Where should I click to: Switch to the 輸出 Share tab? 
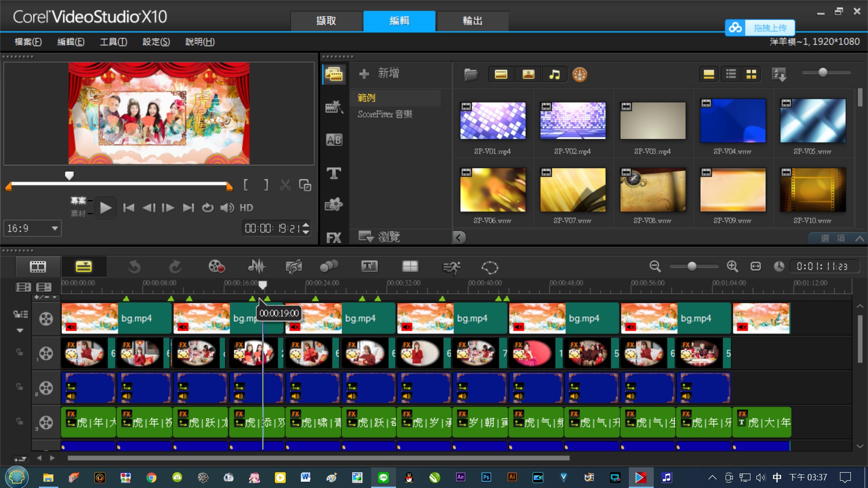472,21
